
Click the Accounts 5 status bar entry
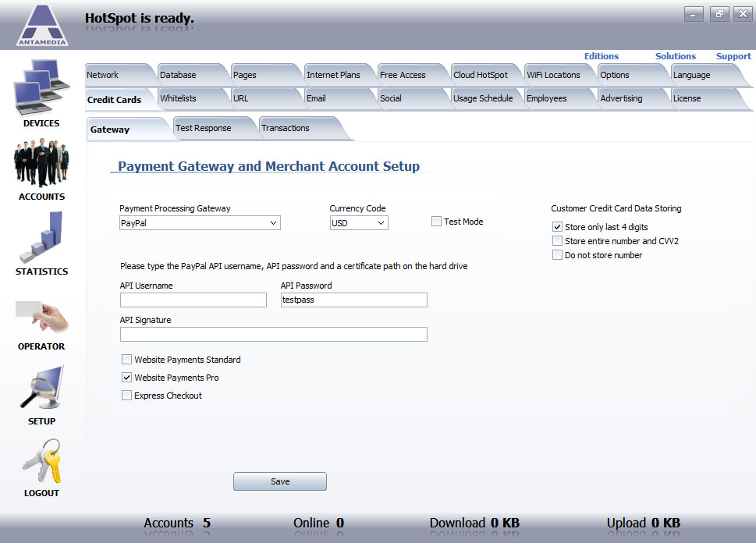pyautogui.click(x=177, y=523)
